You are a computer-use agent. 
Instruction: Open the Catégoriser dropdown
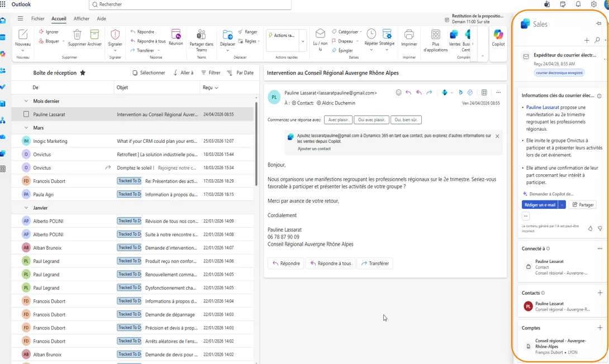coord(361,32)
